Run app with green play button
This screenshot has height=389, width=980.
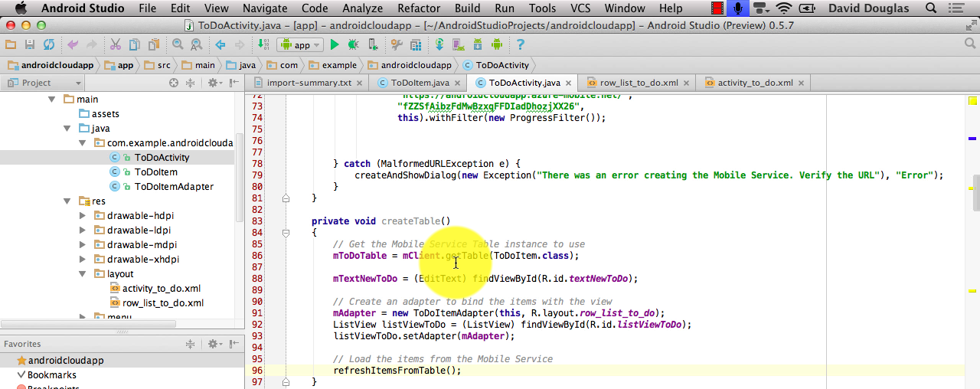pyautogui.click(x=335, y=45)
